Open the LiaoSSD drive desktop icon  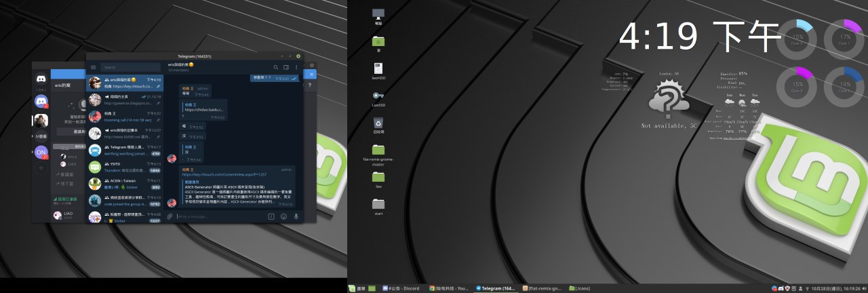pos(378,98)
